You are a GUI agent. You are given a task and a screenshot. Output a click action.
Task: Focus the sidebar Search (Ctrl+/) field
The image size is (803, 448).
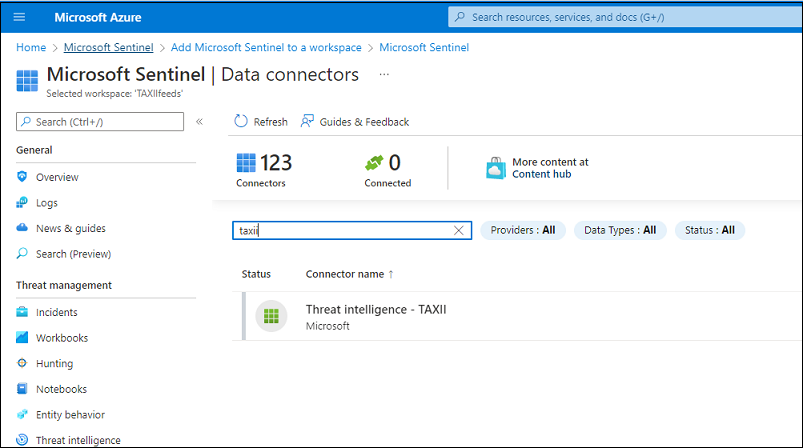tap(100, 122)
